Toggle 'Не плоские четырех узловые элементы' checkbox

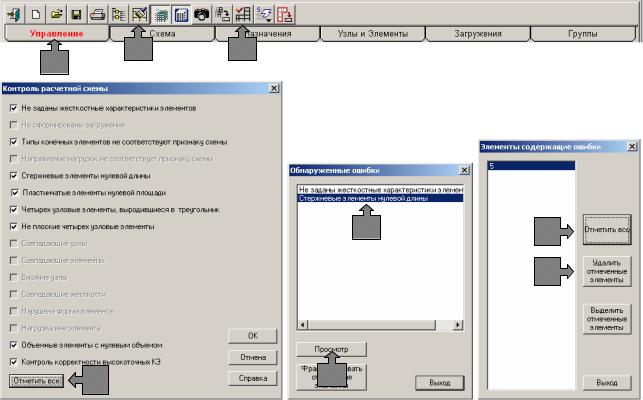14,226
